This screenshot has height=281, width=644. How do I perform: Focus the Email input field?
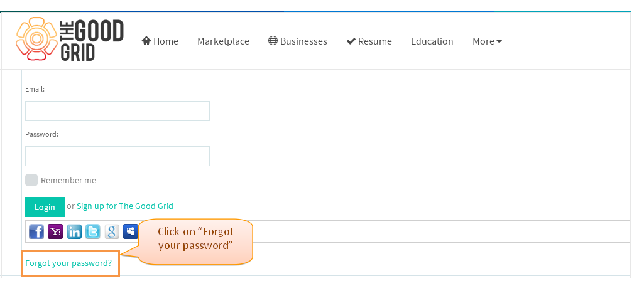tap(117, 111)
